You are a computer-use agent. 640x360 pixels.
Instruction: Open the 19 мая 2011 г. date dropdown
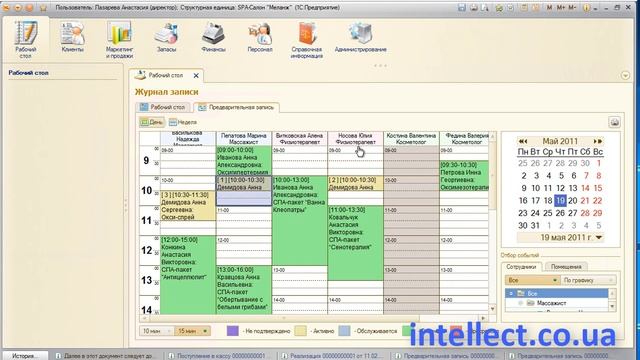[x=599, y=238]
